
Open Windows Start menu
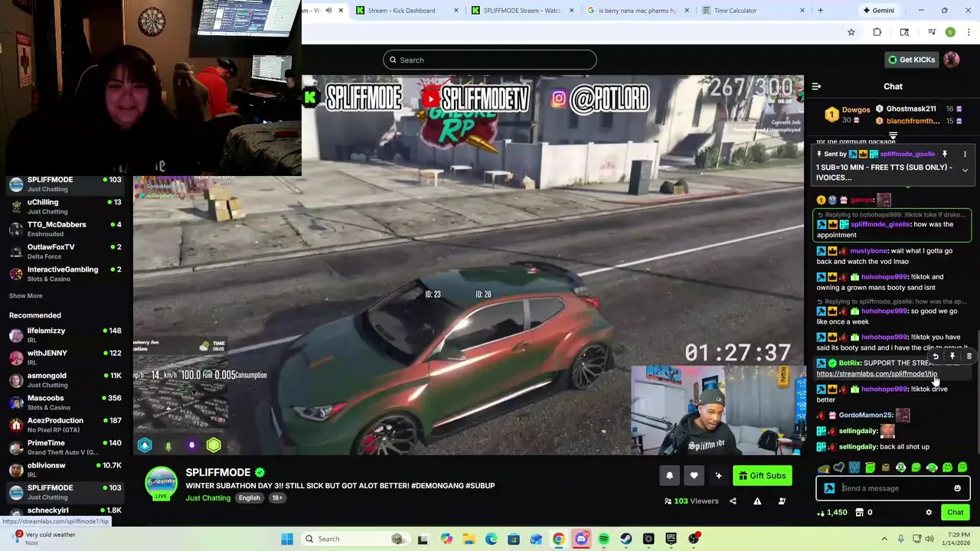coord(287,539)
